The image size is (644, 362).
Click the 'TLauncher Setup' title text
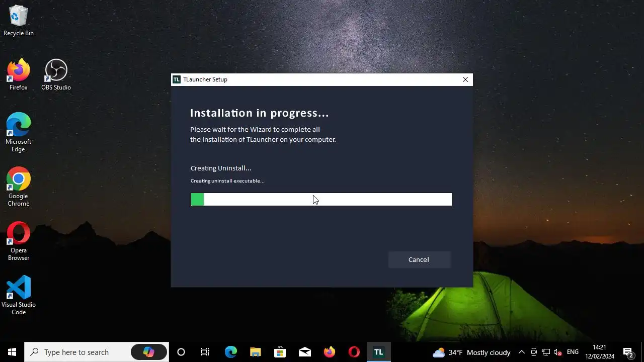coord(205,79)
